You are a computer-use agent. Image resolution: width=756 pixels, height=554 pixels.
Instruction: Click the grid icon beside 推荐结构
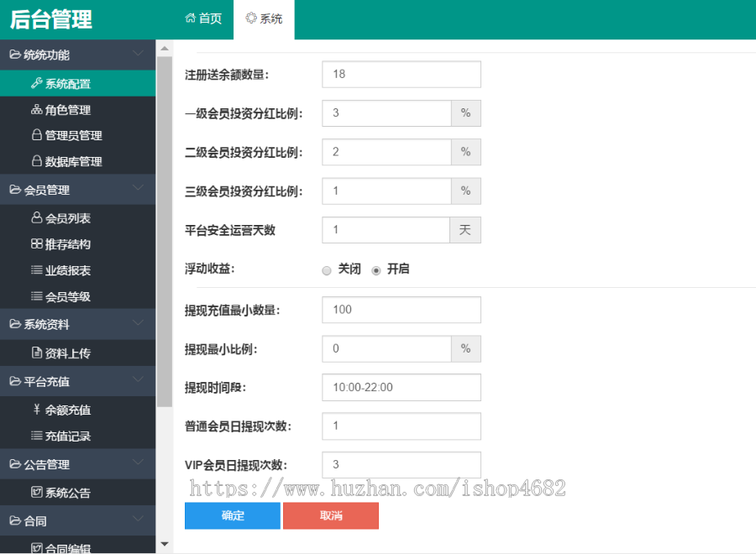(x=36, y=244)
